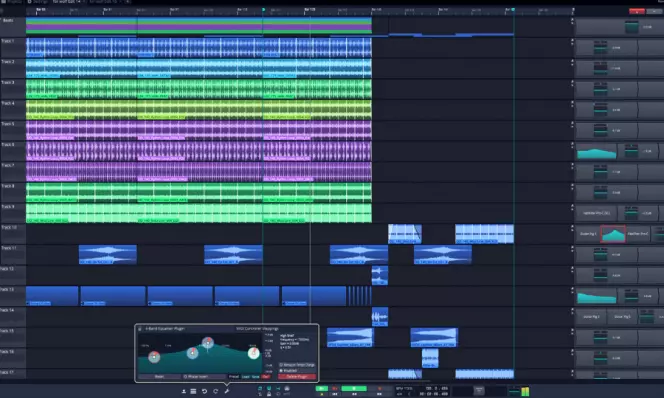Click the import icon in bottom toolbar

coord(183,391)
